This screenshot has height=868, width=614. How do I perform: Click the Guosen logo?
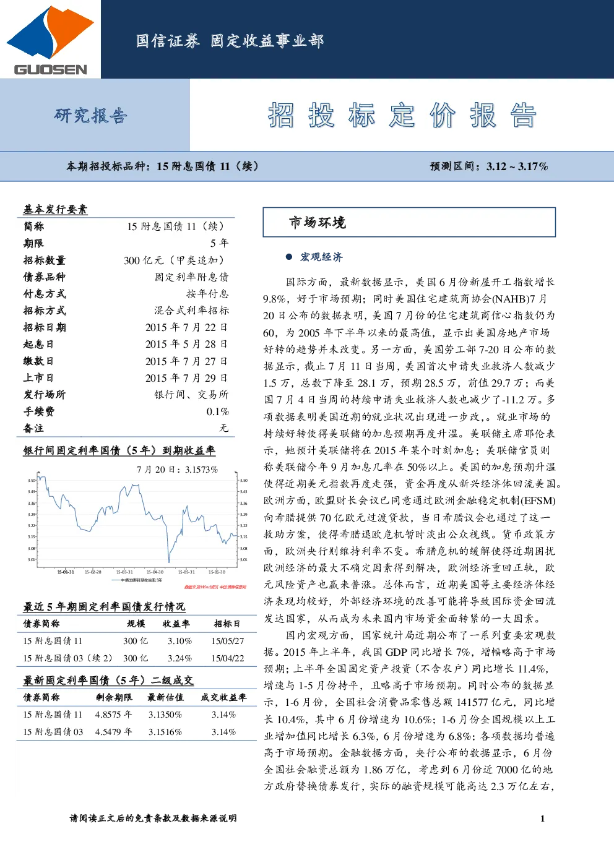tap(50, 40)
